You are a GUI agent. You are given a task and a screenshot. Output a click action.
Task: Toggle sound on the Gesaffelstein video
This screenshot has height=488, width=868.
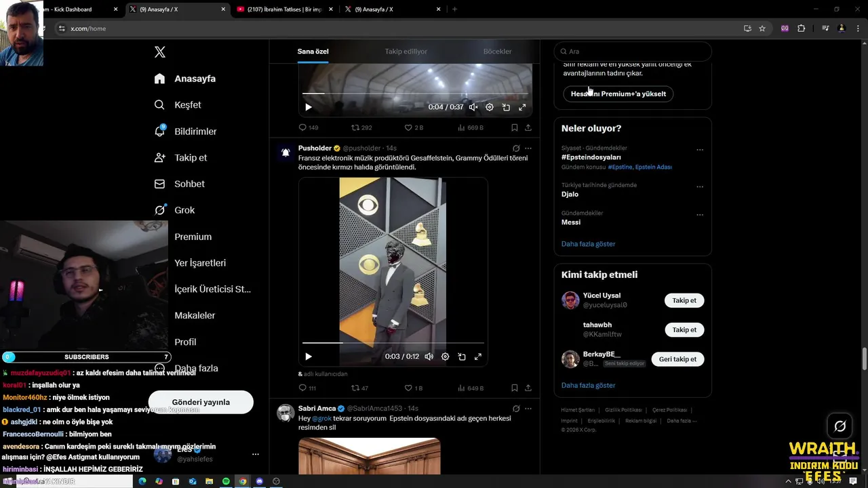(x=429, y=357)
